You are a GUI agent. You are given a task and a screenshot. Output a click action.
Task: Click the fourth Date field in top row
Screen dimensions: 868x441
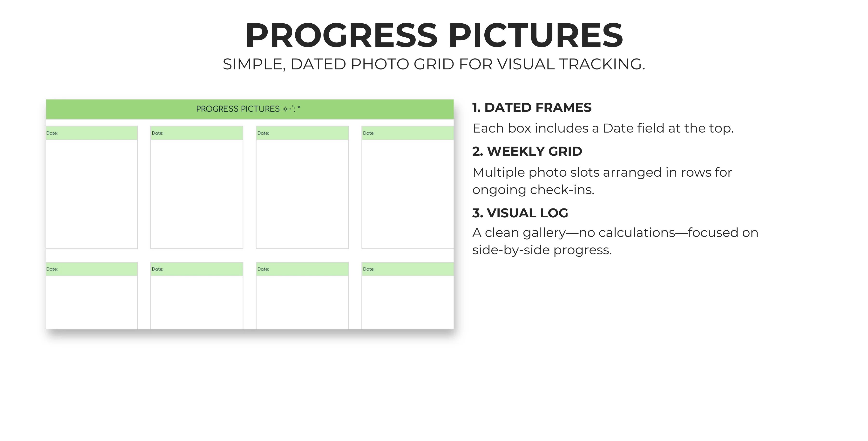[x=408, y=133]
